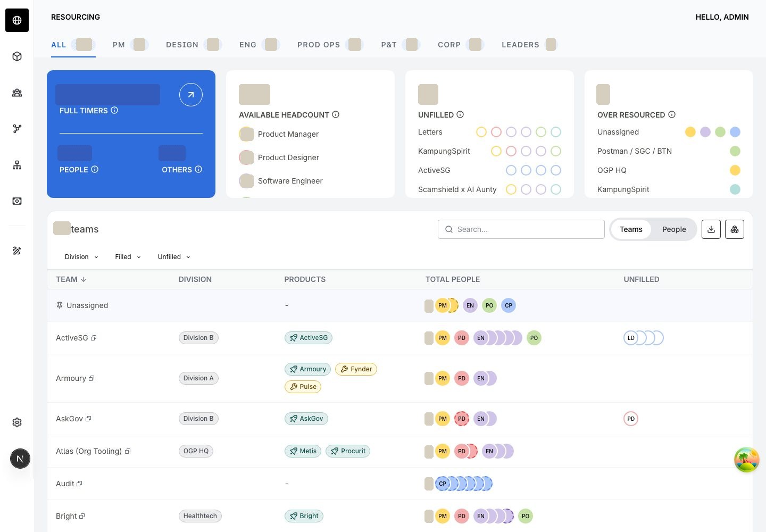This screenshot has width=766, height=532.
Task: Click yellow dot for OGP HQ over resourced
Action: point(735,170)
